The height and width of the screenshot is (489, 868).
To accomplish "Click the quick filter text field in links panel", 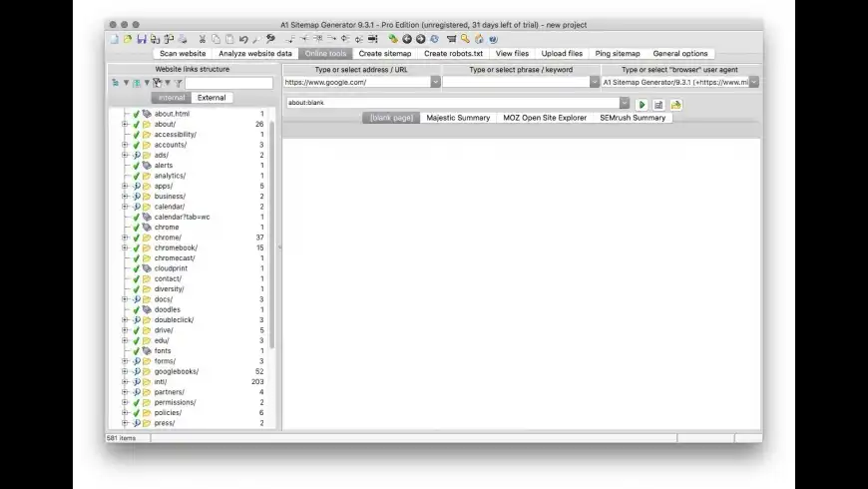I will pyautogui.click(x=228, y=83).
